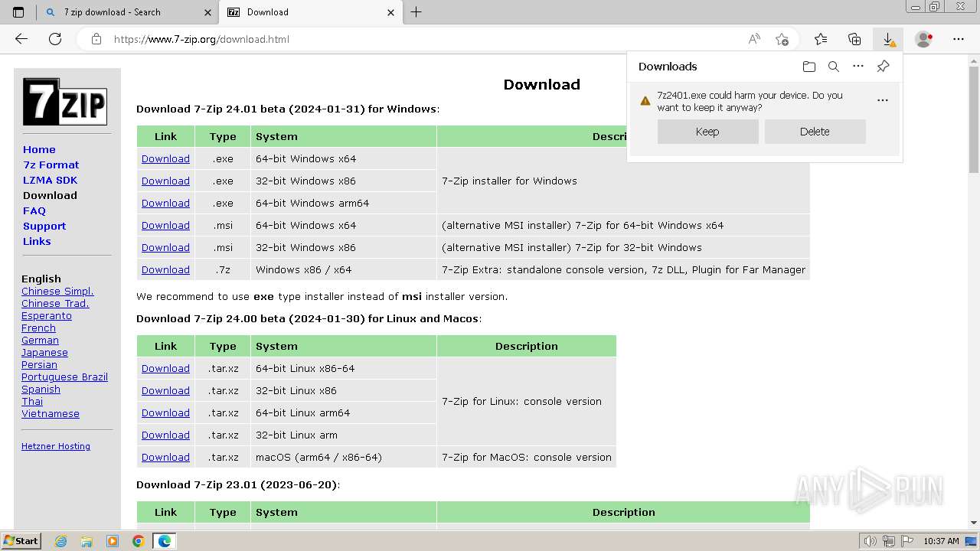Click the 7-Zip logo image
Image resolution: width=980 pixels, height=551 pixels.
(x=64, y=102)
